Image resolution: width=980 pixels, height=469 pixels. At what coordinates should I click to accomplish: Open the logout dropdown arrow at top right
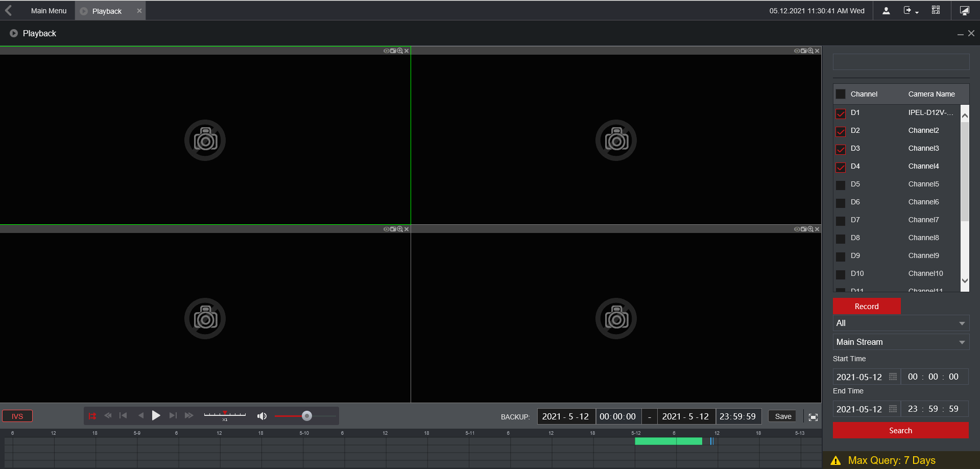[917, 12]
